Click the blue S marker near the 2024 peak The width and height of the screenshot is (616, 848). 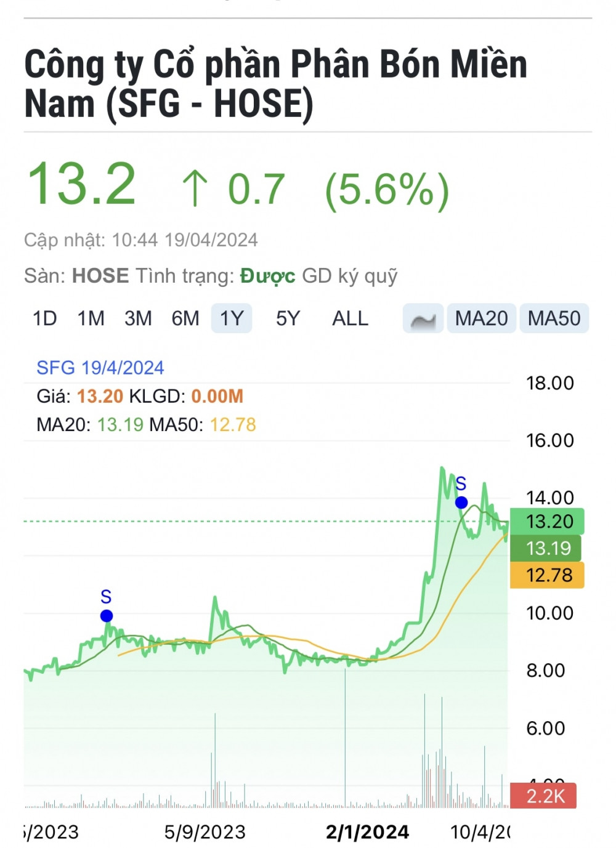[461, 503]
